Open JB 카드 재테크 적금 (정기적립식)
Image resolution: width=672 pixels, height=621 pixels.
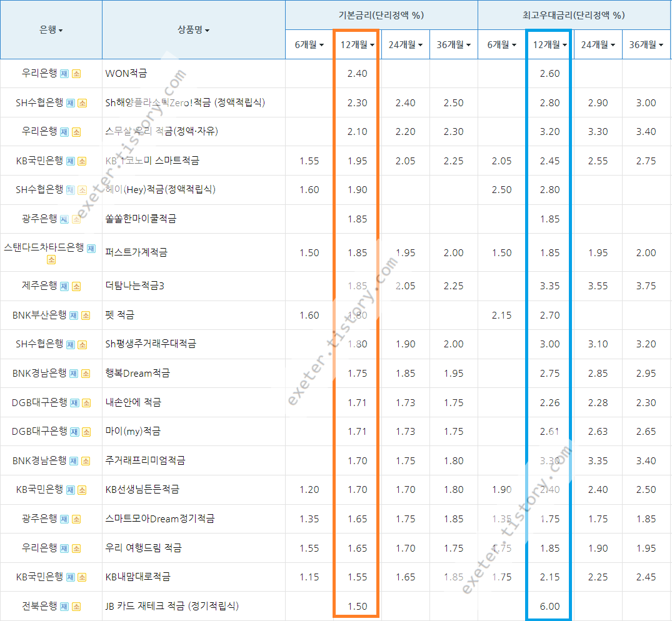pyautogui.click(x=172, y=606)
